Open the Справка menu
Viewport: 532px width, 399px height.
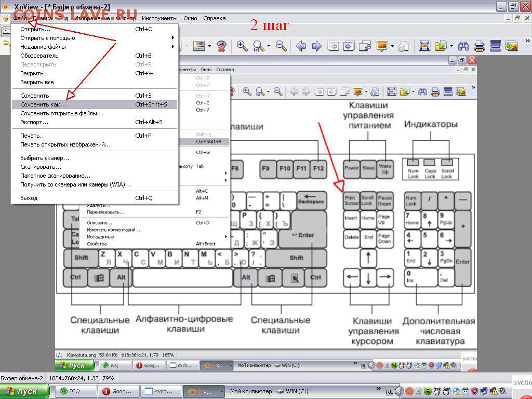[x=215, y=18]
